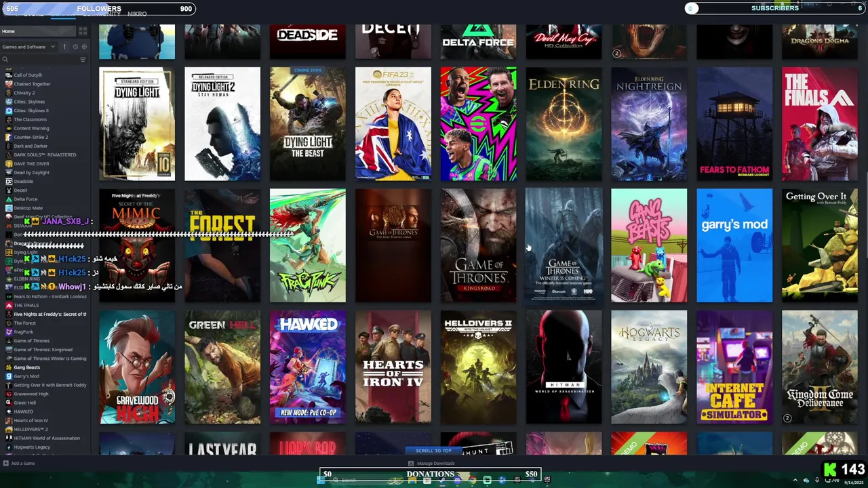Open the FIFA 23 game cover

coord(393,124)
